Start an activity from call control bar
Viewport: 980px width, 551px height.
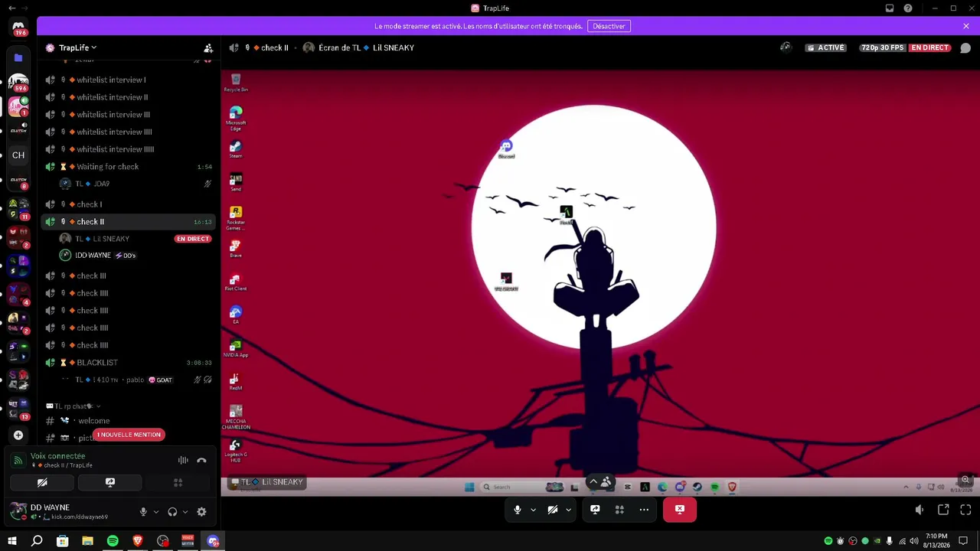click(619, 510)
